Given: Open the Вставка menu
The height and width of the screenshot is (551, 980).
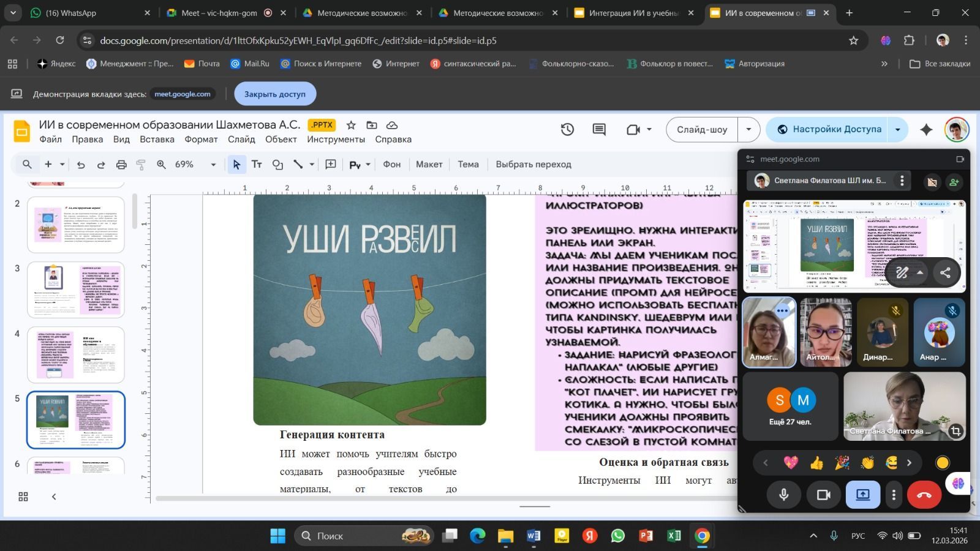Looking at the screenshot, I should pyautogui.click(x=157, y=139).
